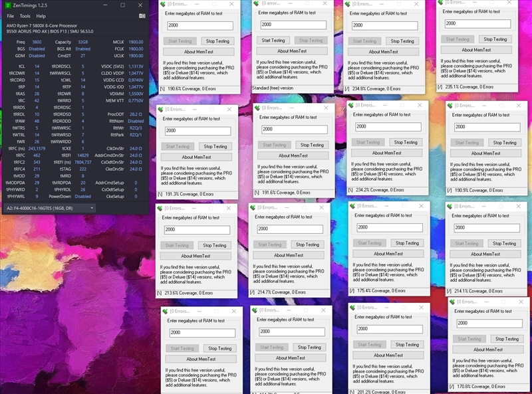Open the Help menu in ZenTimings
The width and height of the screenshot is (532, 394).
pos(41,15)
